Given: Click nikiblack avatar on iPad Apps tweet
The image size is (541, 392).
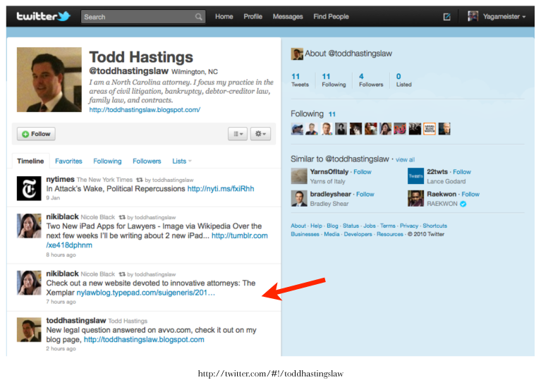Looking at the screenshot, I should pyautogui.click(x=29, y=226).
